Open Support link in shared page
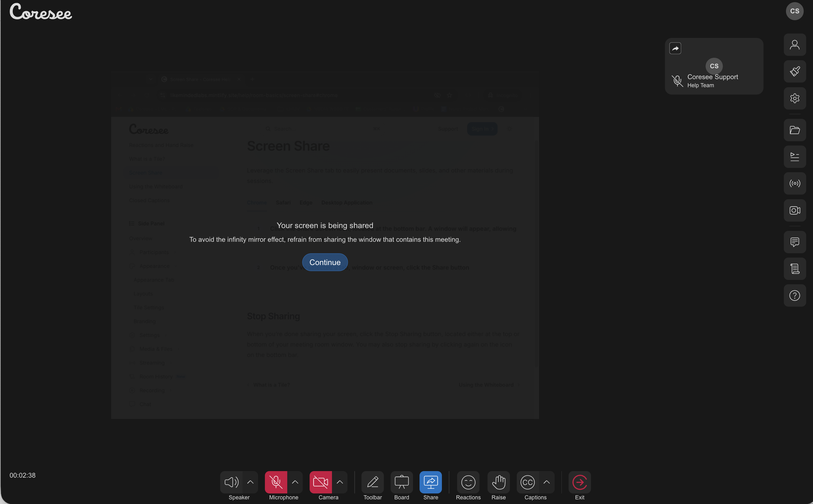Image resolution: width=813 pixels, height=504 pixels. coord(447,129)
